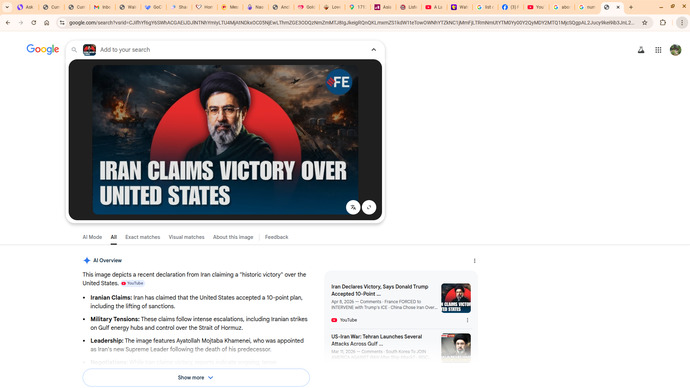Open the Google apps grid
This screenshot has width=690, height=388.
click(658, 50)
